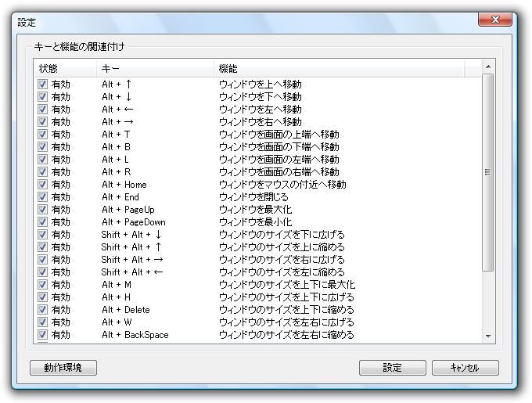Select ウィンドウをマウスの付近へ移動 text
This screenshot has width=532, height=403.
click(x=282, y=185)
